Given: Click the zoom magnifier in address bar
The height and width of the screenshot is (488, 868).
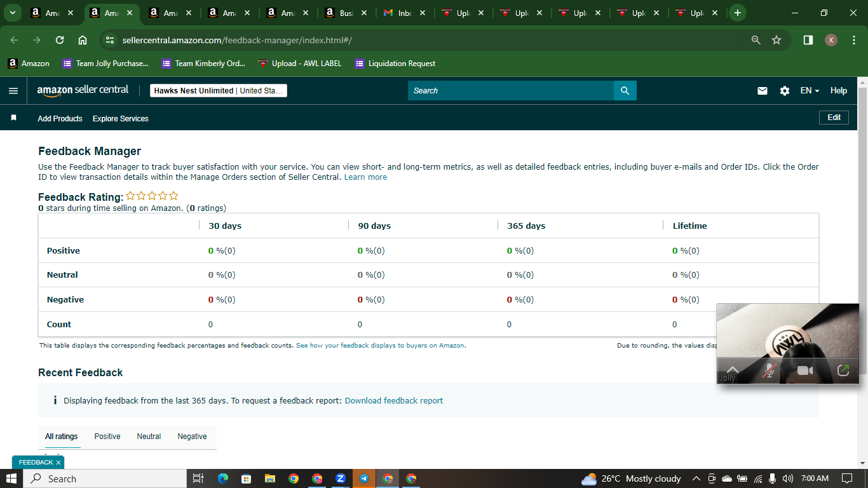Looking at the screenshot, I should (756, 40).
